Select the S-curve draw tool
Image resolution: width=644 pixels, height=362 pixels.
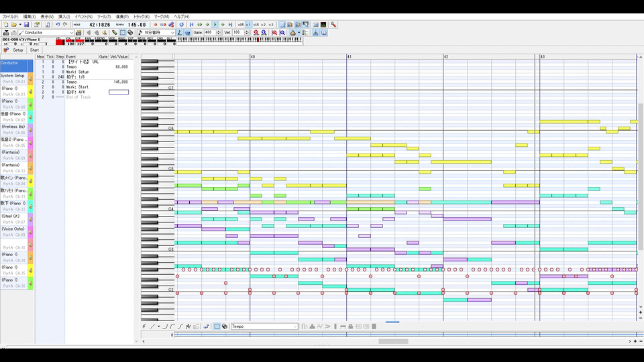click(180, 326)
